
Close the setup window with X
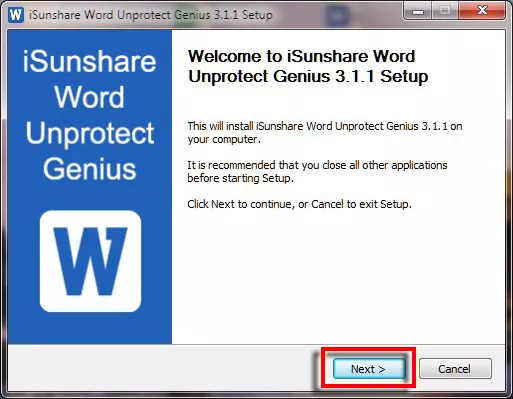coord(482,11)
